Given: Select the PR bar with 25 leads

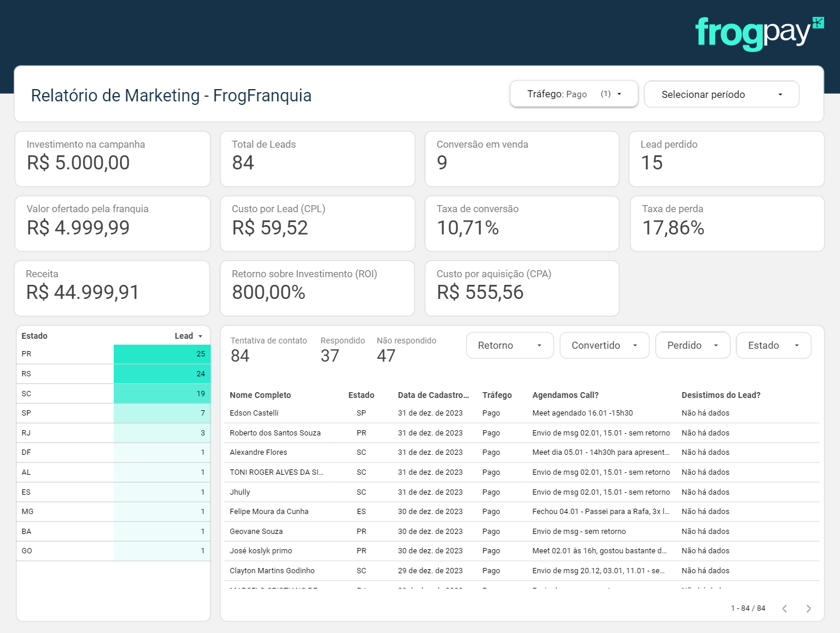Looking at the screenshot, I should click(162, 354).
